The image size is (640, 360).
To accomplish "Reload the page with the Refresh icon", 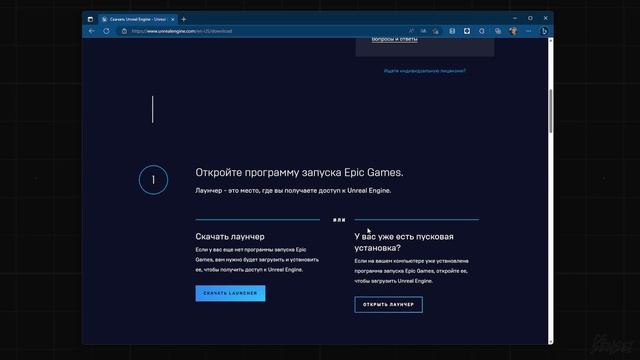I will click(x=106, y=31).
